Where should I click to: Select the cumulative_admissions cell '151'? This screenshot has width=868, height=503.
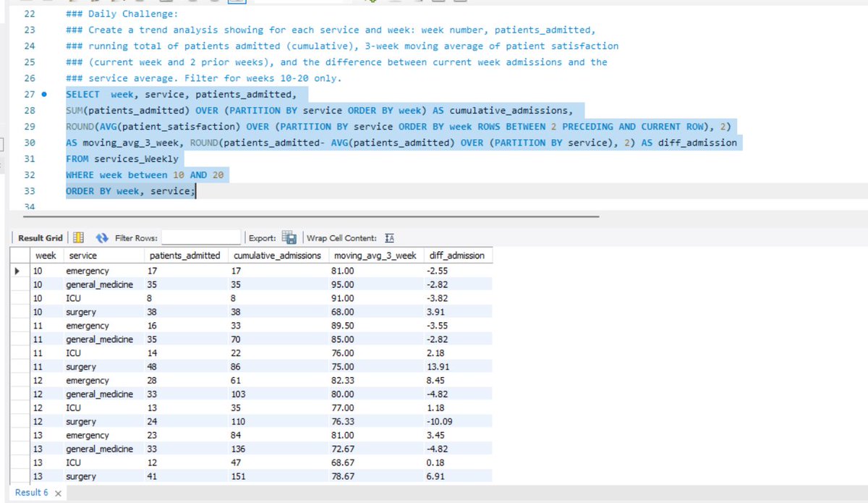(x=277, y=477)
